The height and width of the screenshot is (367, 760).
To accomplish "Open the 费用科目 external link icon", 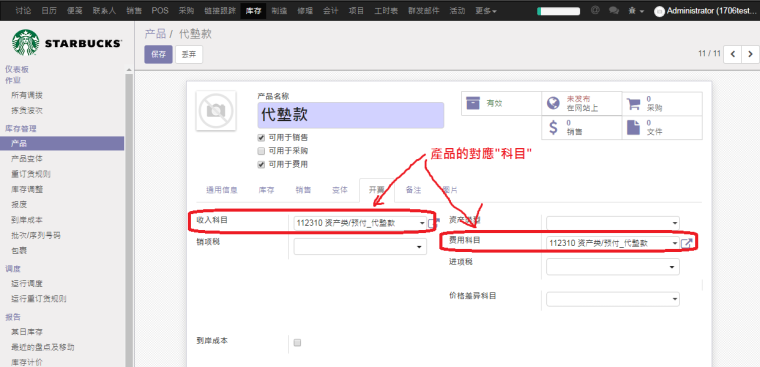I will point(686,243).
